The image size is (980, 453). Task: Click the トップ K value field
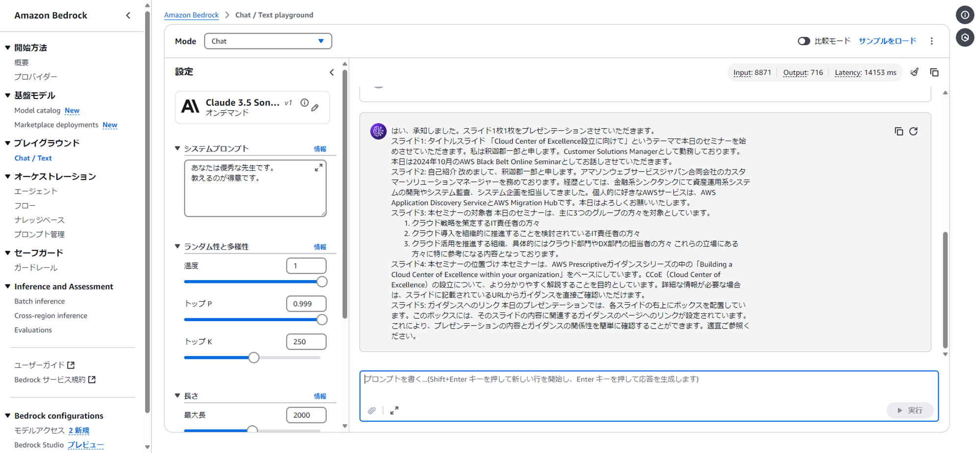(306, 342)
